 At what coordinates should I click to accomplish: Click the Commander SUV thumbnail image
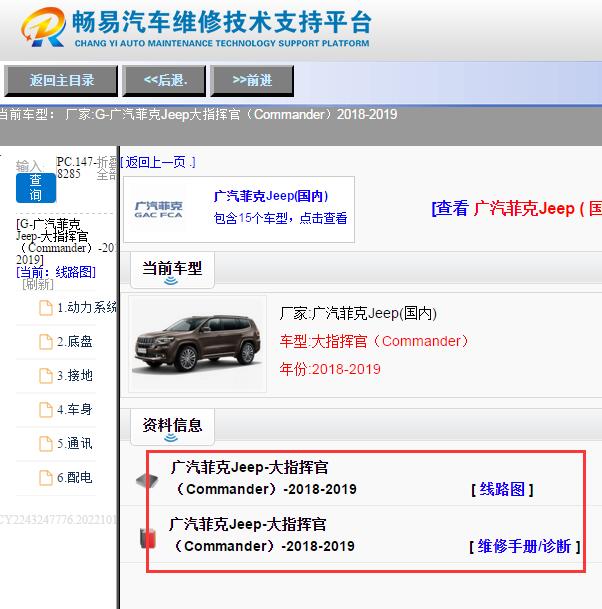pos(198,344)
